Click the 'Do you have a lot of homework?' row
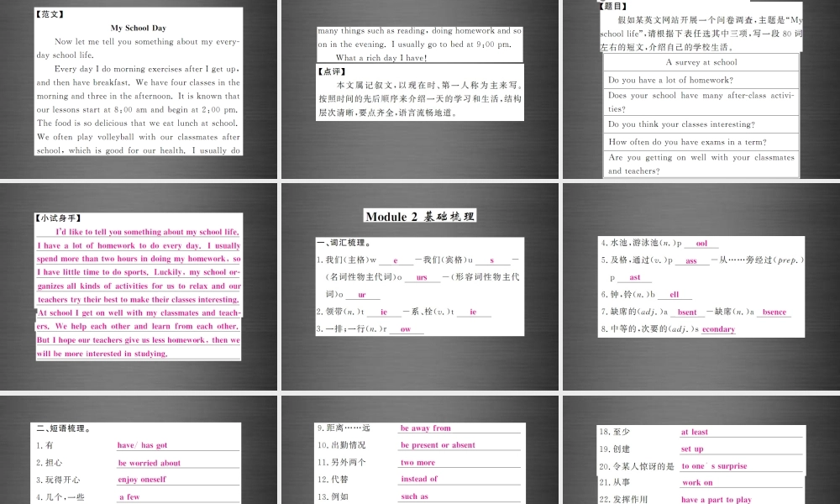The image size is (840, 504). point(670,80)
